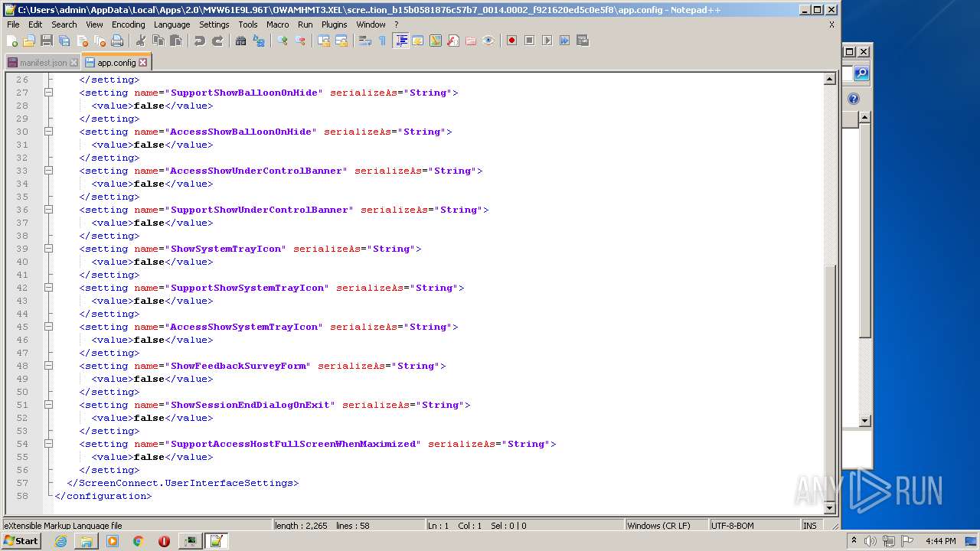Viewport: 980px width, 551px height.
Task: Click the Copy toolbar icon
Action: 158,41
